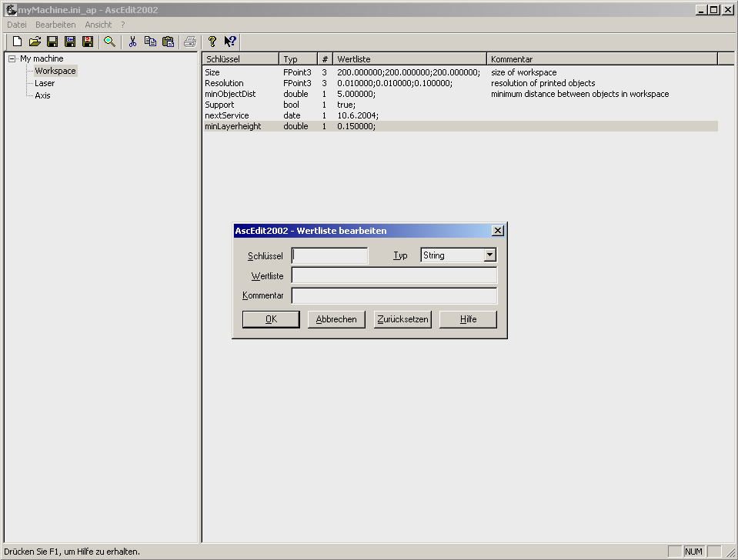Open the ? help menu
Image resolution: width=738 pixels, height=560 pixels.
123,25
